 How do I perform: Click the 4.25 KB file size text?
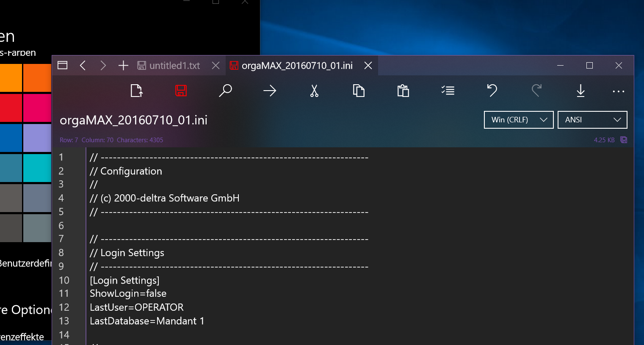[604, 140]
